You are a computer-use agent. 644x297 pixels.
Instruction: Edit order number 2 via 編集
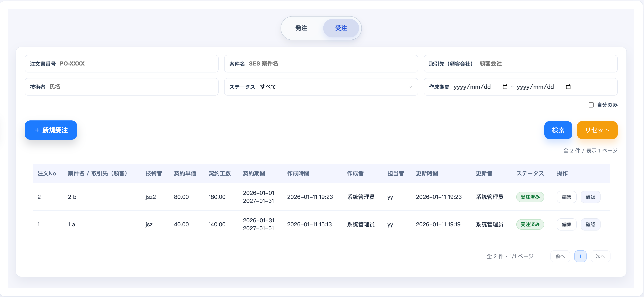tap(566, 197)
